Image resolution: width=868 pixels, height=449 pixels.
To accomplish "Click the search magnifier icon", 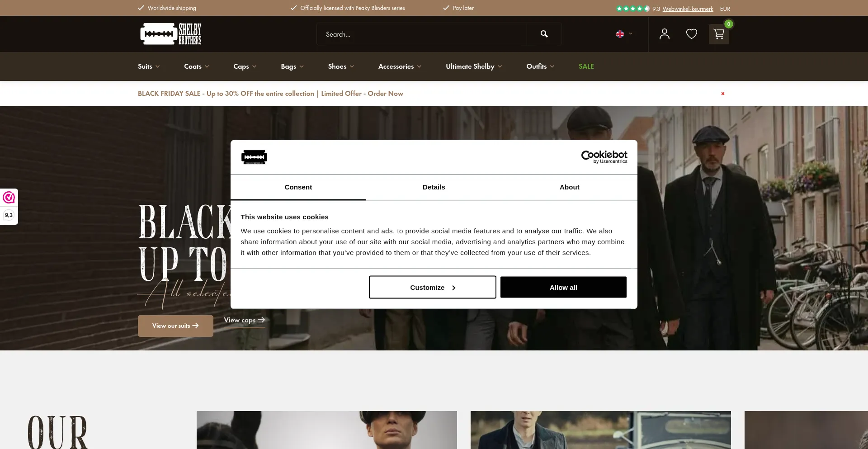I will pos(544,34).
